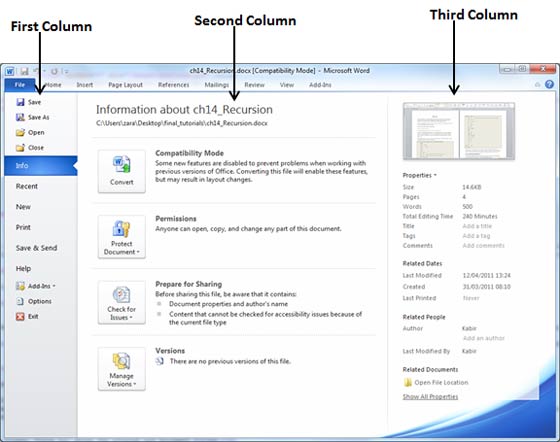
Task: Open the Check for Issues dropdown
Action: click(121, 302)
